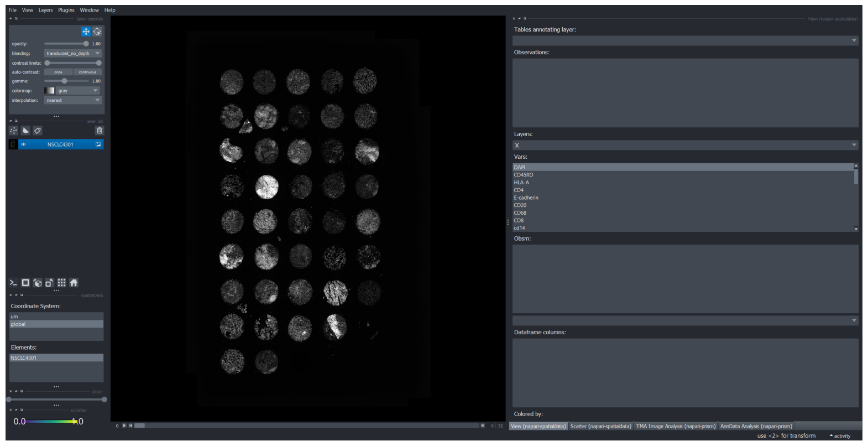868x446 pixels.
Task: Toggle 2D/3D view with square icon
Action: pyautogui.click(x=25, y=283)
